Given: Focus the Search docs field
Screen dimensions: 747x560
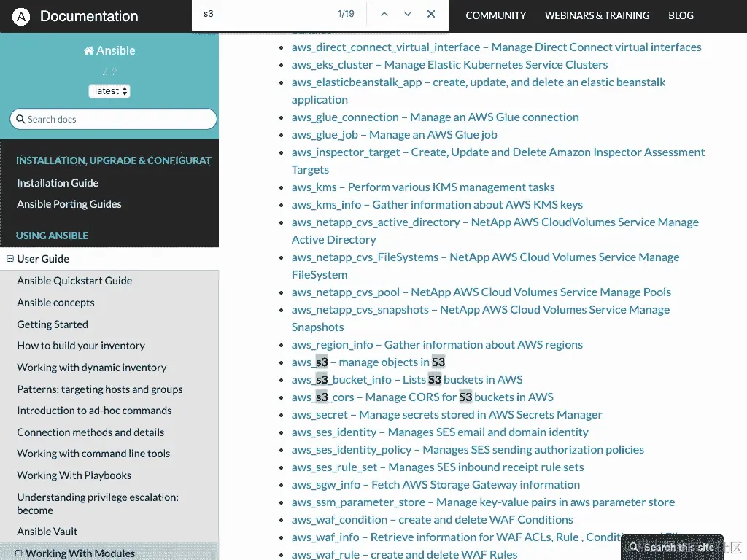Looking at the screenshot, I should (x=113, y=119).
